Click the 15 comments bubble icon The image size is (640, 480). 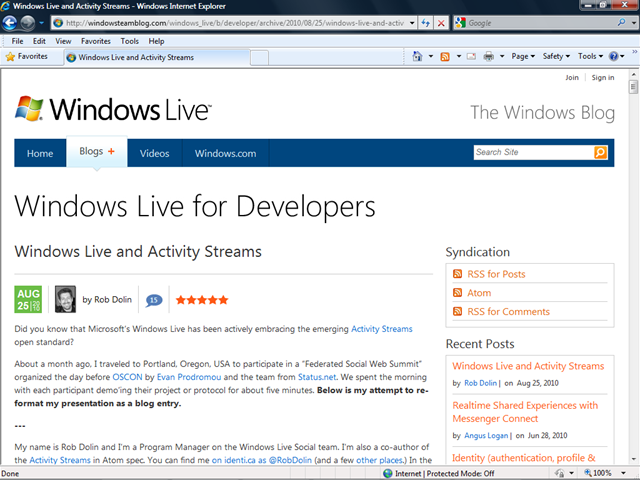point(153,300)
